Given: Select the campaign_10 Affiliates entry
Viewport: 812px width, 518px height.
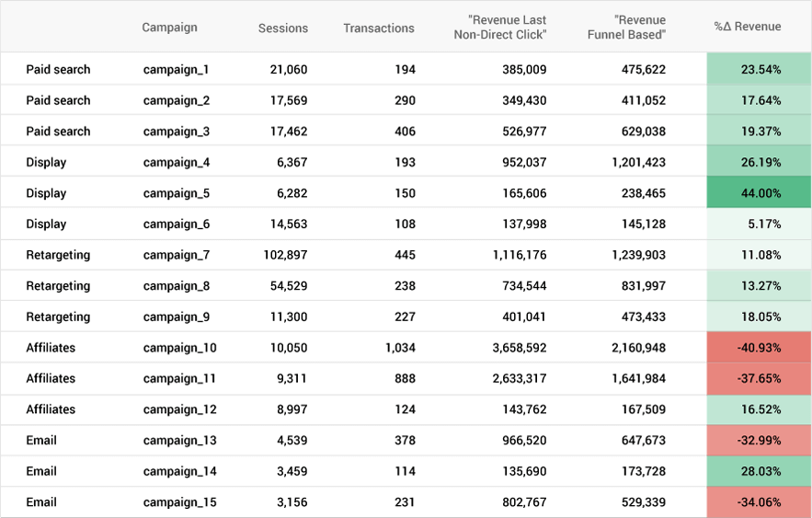Looking at the screenshot, I should [179, 348].
